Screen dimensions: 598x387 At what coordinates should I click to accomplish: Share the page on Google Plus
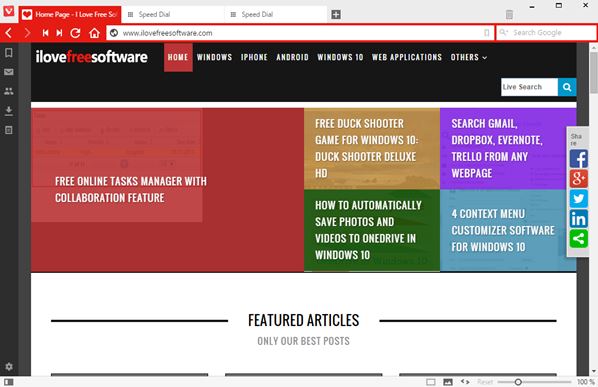tap(578, 178)
